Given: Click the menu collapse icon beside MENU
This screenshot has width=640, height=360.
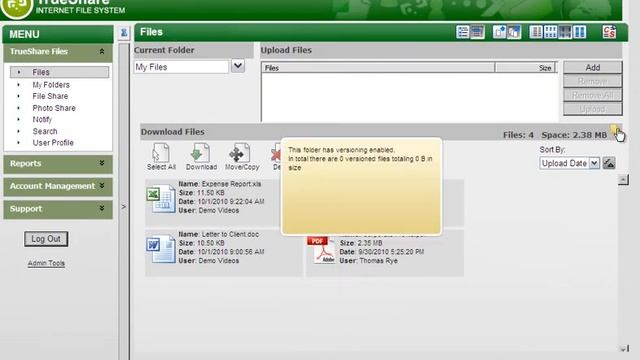Looking at the screenshot, I should click(x=124, y=33).
